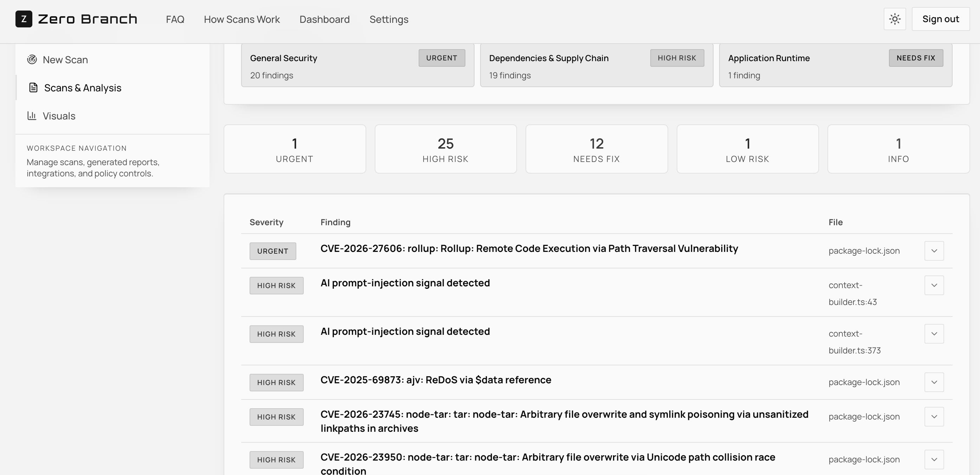Select the Dependencies & Supply Chain card
Image resolution: width=980 pixels, height=475 pixels.
click(596, 65)
